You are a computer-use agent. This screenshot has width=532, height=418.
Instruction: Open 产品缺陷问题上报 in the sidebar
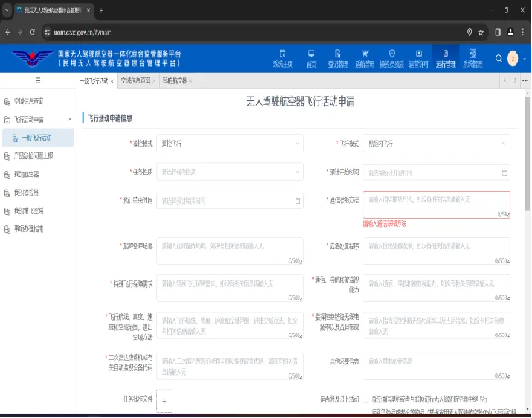click(x=33, y=156)
